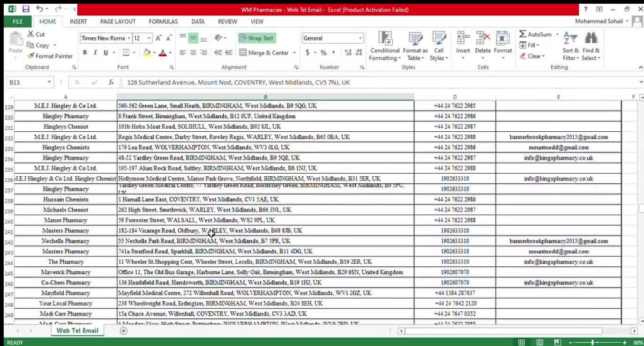Viewport: 644px width, 346px height.
Task: Increase indent of cell content
Action: click(229, 53)
